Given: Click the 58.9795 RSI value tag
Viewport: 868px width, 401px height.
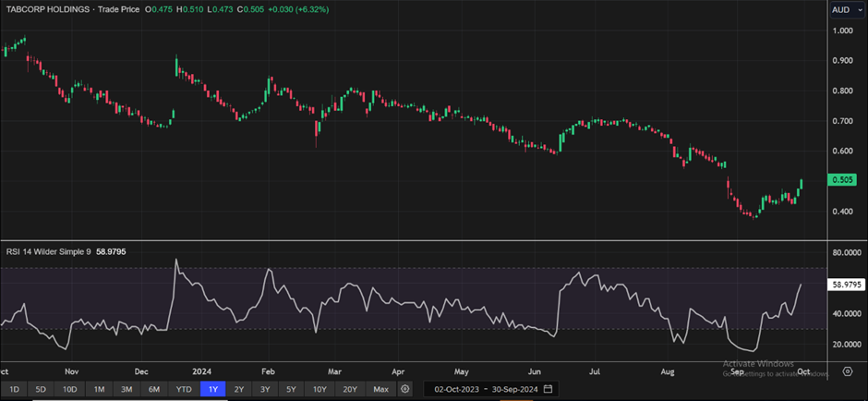Looking at the screenshot, I should tap(845, 285).
